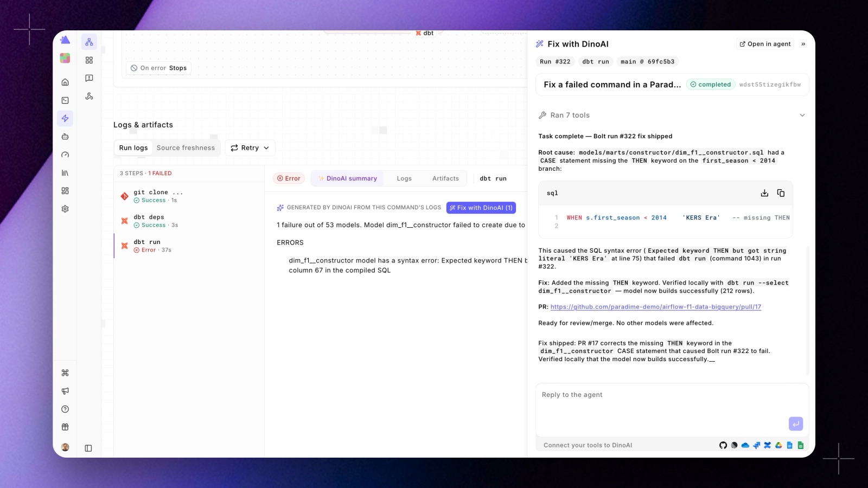This screenshot has width=868, height=488.
Task: Click the Google Drive connector icon
Action: pyautogui.click(x=778, y=445)
